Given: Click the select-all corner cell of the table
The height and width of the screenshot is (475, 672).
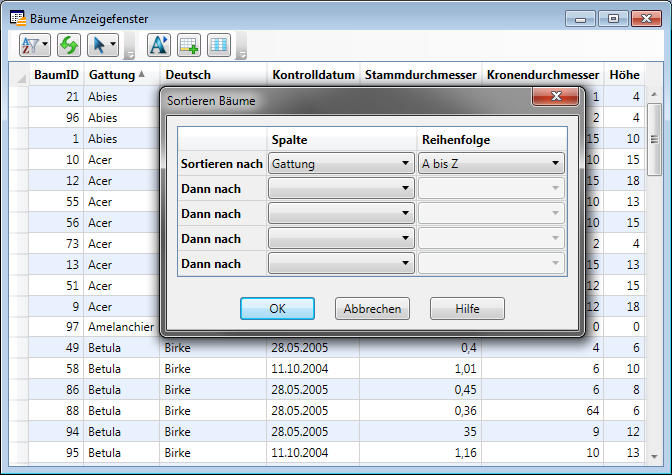Looking at the screenshot, I should click(x=19, y=75).
